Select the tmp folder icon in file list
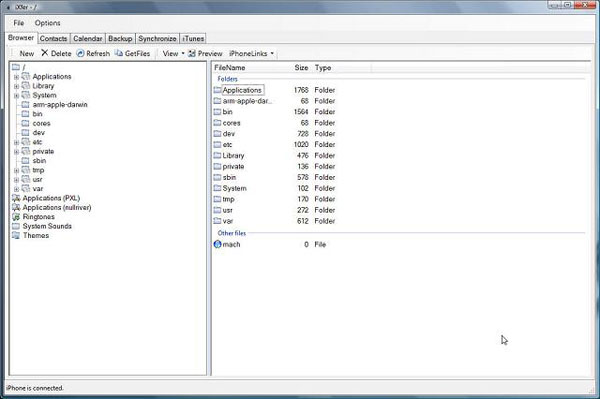The height and width of the screenshot is (399, 600). point(217,199)
